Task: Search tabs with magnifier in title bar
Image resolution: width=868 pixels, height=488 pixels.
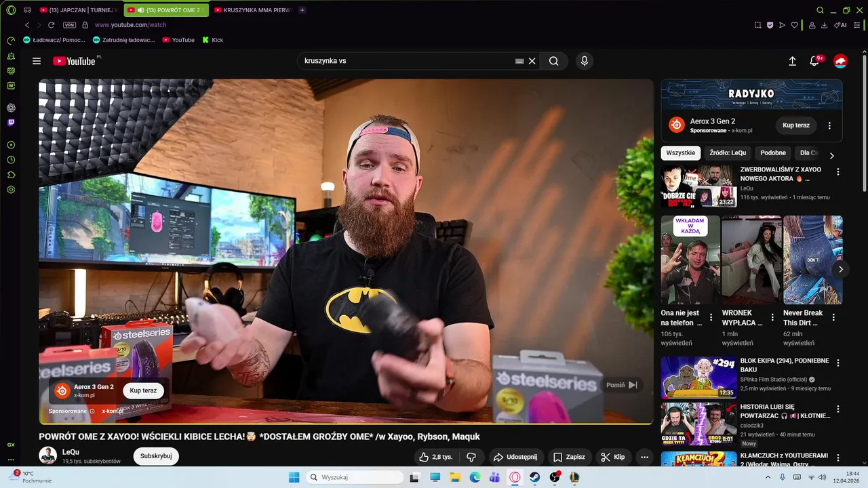Action: tap(820, 10)
